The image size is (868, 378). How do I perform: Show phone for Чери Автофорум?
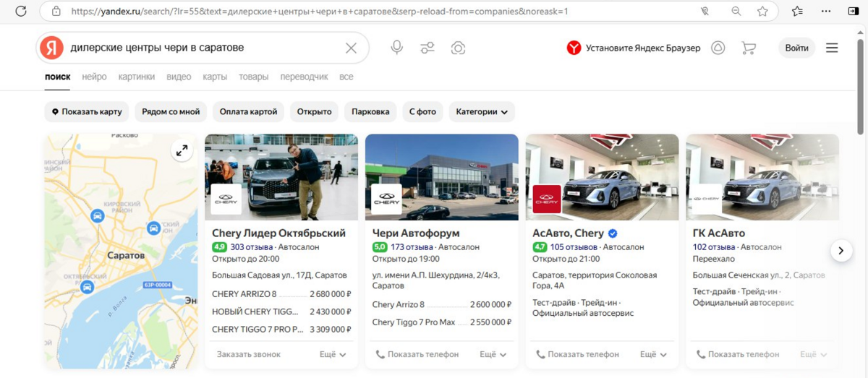pos(417,354)
